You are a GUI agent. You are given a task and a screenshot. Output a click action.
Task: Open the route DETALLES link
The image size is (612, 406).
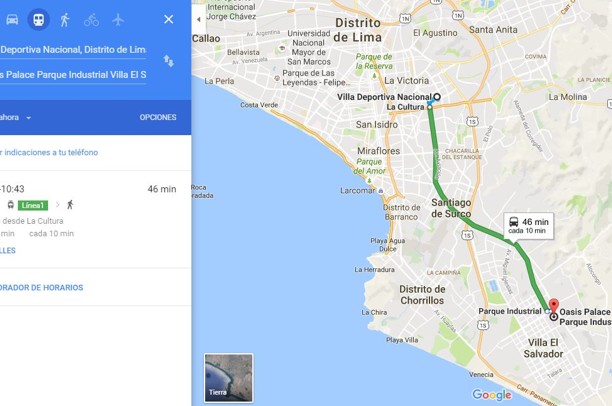pos(8,251)
